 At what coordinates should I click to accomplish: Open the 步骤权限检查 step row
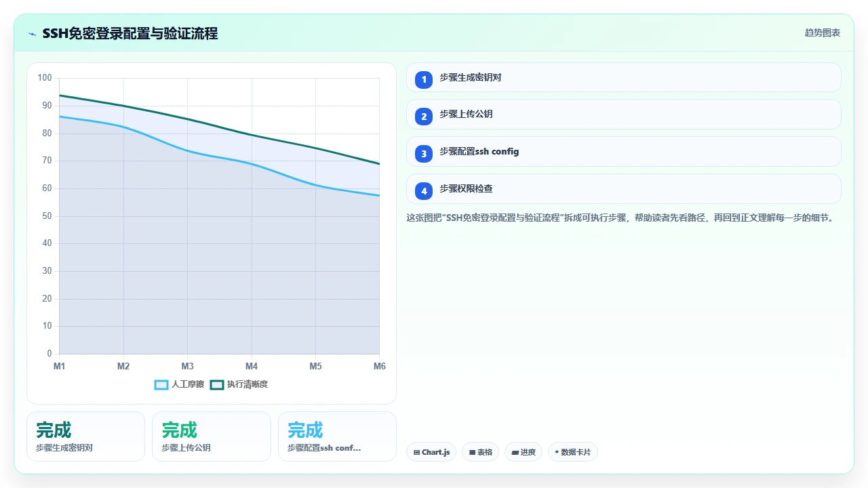pyautogui.click(x=623, y=189)
